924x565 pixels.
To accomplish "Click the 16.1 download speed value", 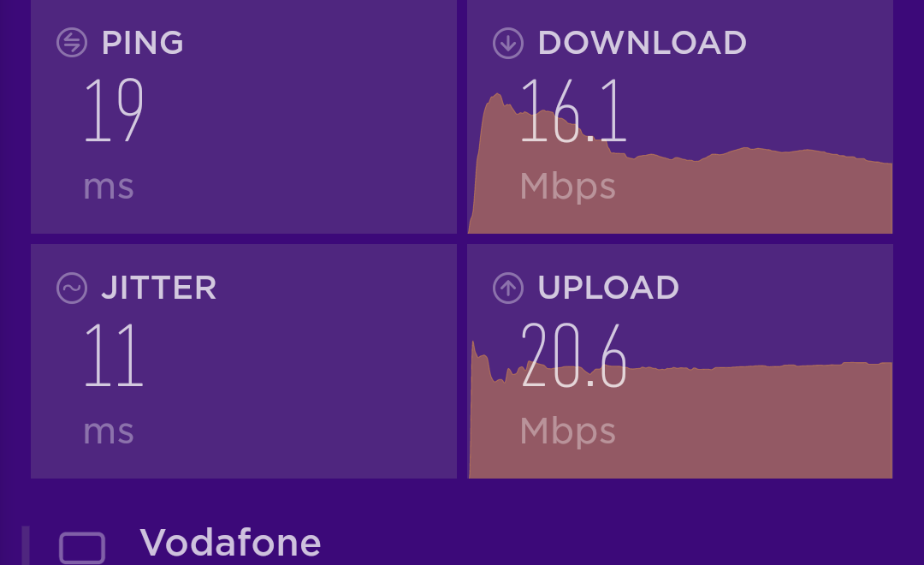I will [573, 110].
